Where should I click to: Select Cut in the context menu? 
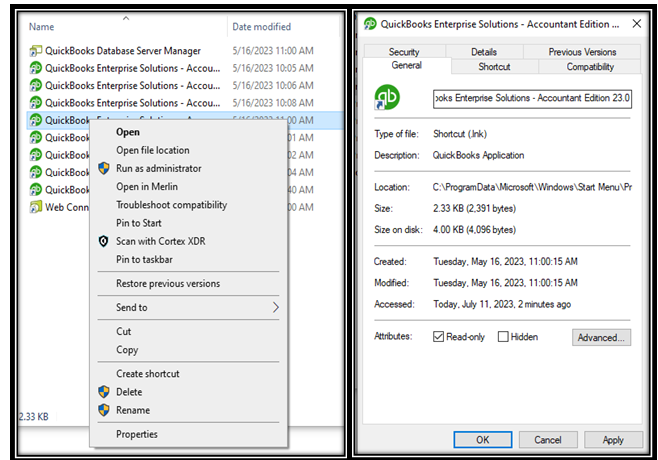point(124,332)
